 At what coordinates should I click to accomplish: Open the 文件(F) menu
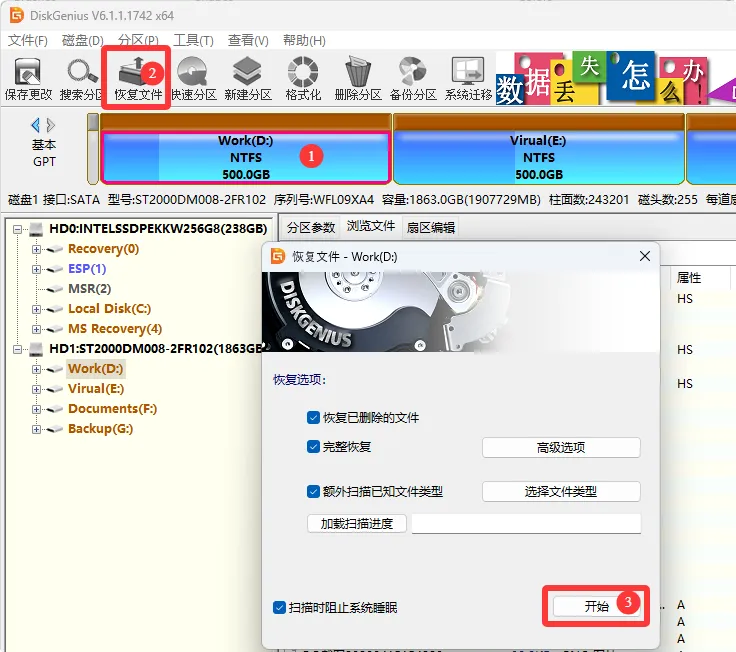(x=28, y=40)
